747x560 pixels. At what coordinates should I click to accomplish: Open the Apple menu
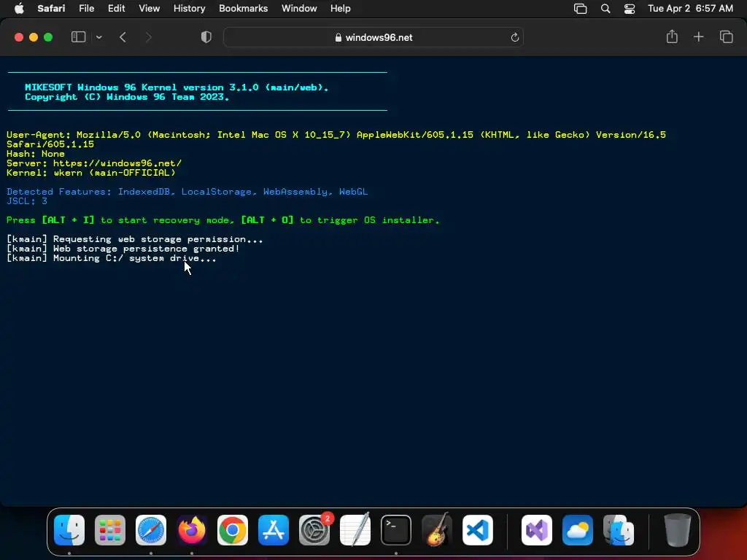click(19, 8)
